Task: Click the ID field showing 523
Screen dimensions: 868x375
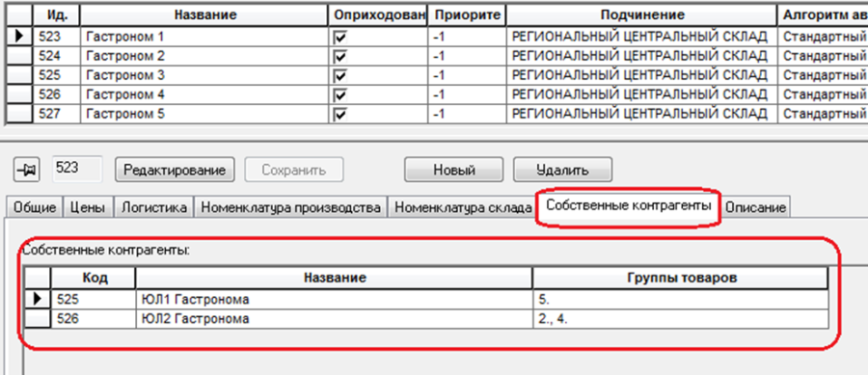Action: [x=77, y=169]
